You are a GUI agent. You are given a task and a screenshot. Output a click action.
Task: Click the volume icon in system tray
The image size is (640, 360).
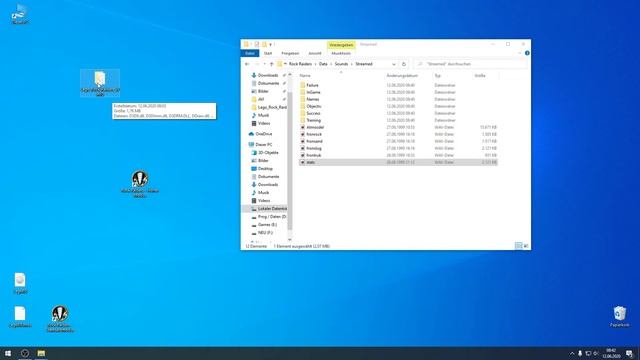pyautogui.click(x=596, y=353)
